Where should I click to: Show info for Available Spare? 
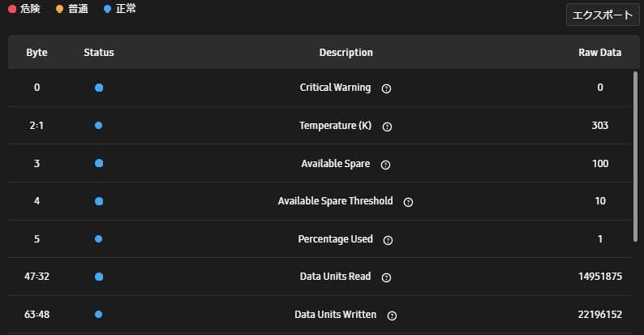click(385, 165)
